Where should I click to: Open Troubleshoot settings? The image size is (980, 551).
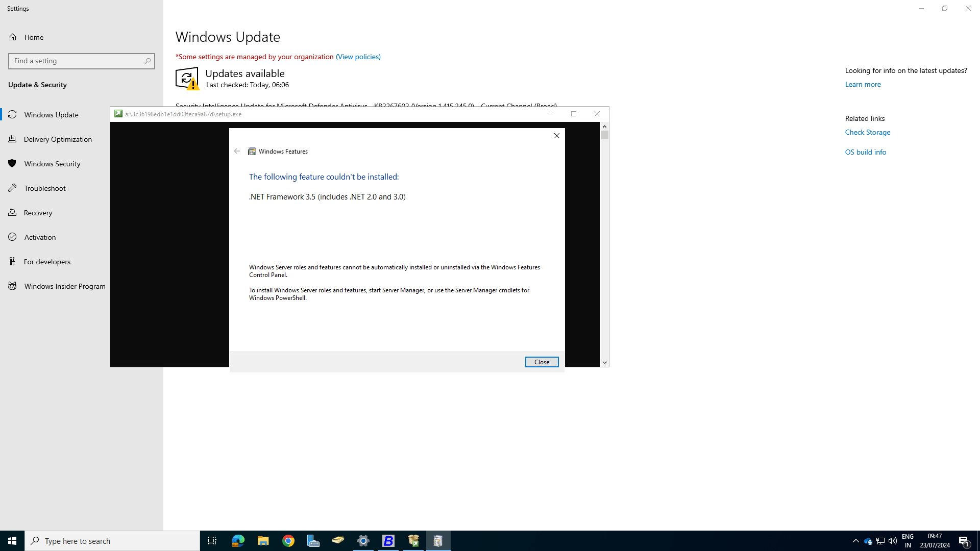coord(55,188)
